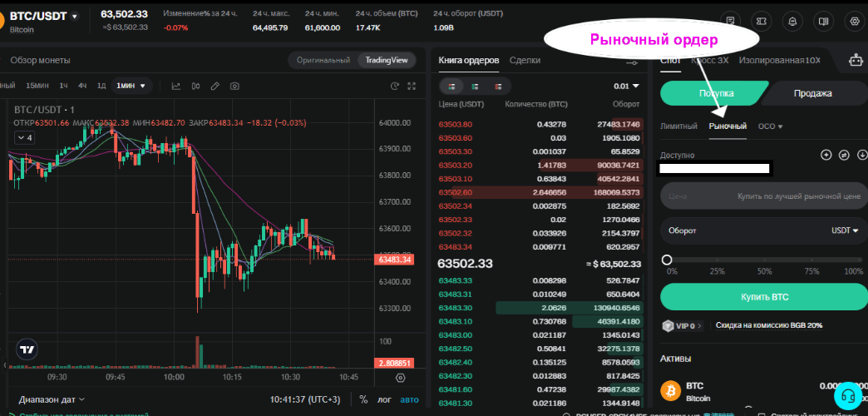Open the Обзор монеты tab

point(41,61)
